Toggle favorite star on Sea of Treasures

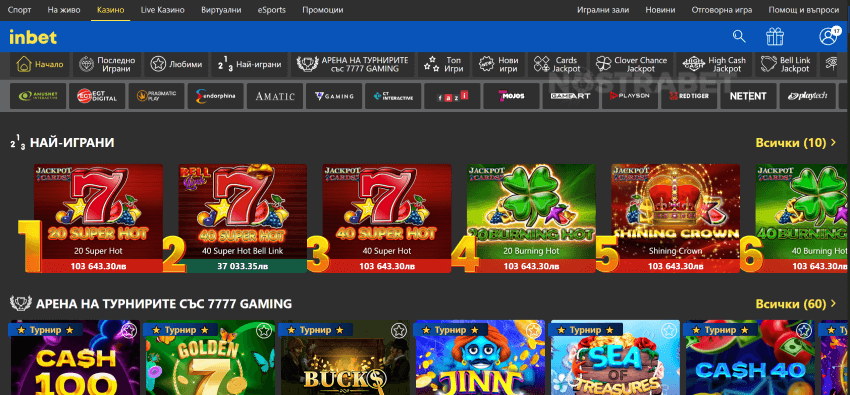pos(669,329)
